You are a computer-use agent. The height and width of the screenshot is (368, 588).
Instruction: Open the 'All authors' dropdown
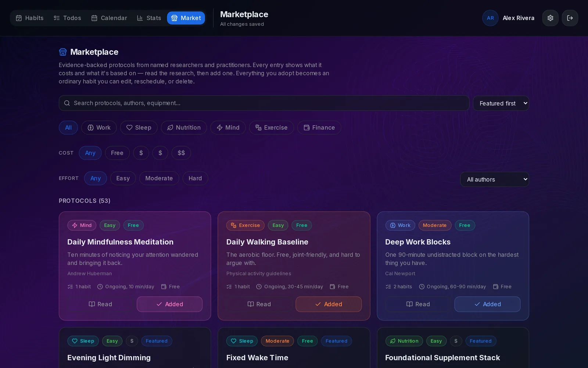[495, 180]
